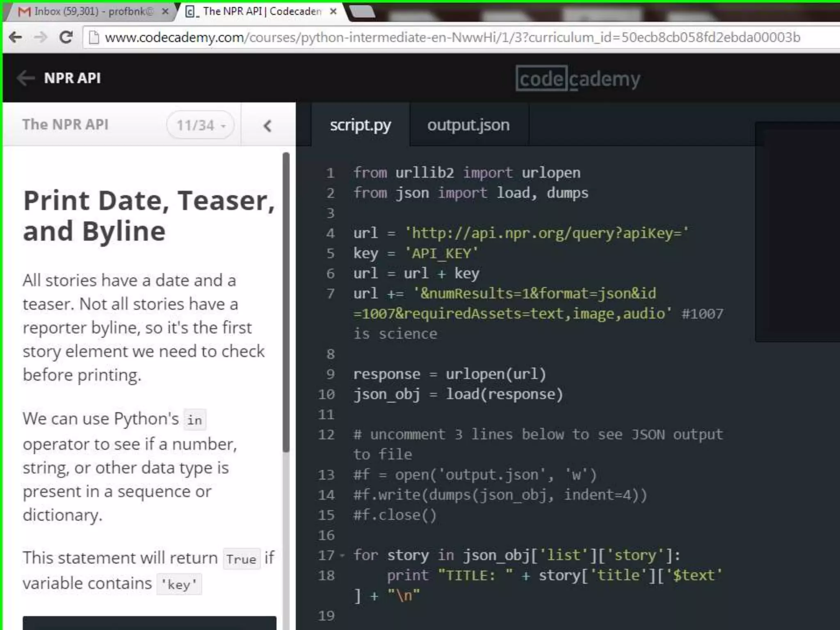840x630 pixels.
Task: Click the print "TITLE: " statement on line 18
Action: pos(538,585)
